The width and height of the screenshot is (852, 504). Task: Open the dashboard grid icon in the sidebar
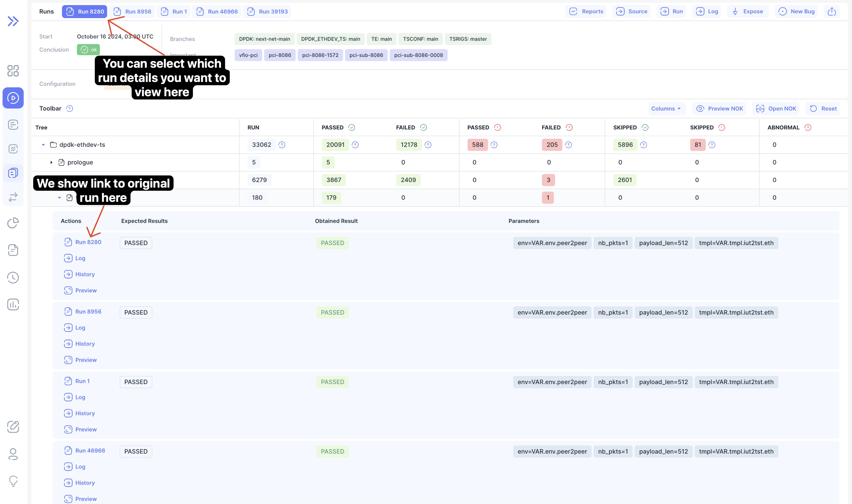13,71
